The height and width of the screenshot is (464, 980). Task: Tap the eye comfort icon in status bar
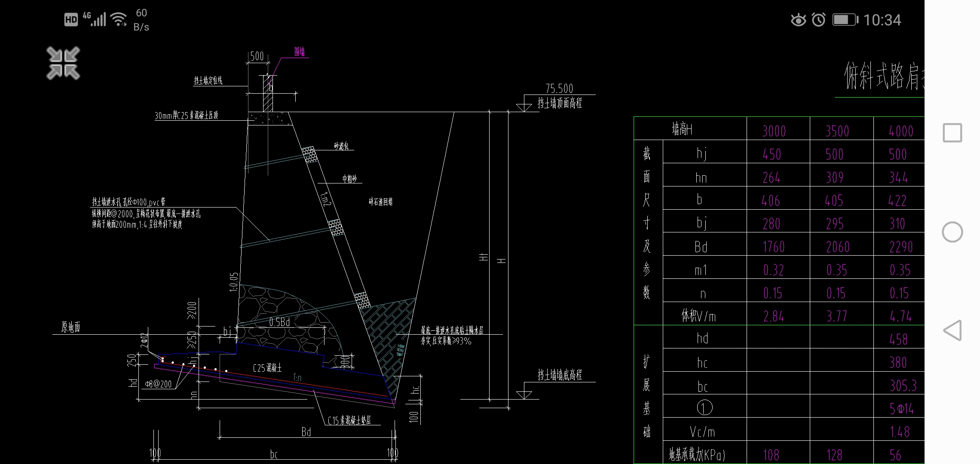(x=798, y=20)
